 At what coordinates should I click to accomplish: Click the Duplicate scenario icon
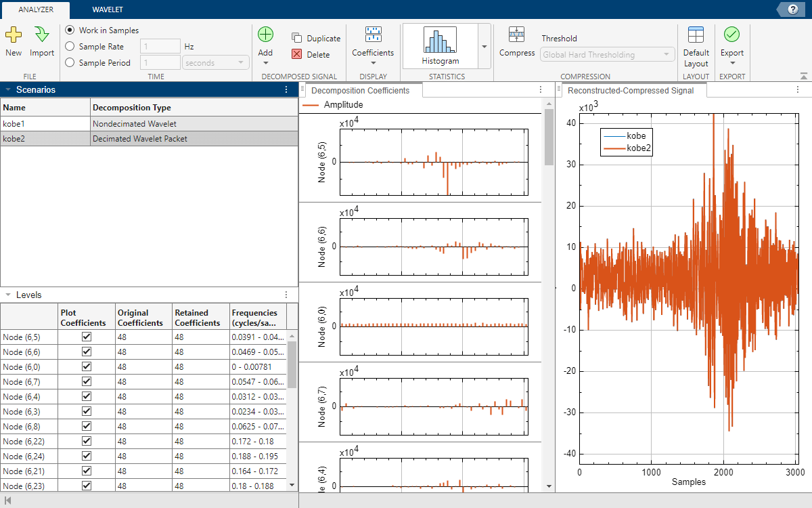297,39
